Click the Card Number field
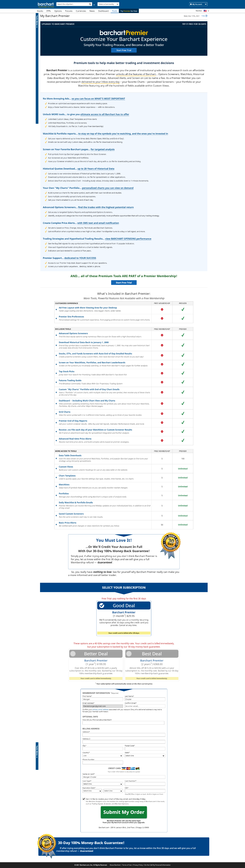245x868 pixels. coord(145,784)
